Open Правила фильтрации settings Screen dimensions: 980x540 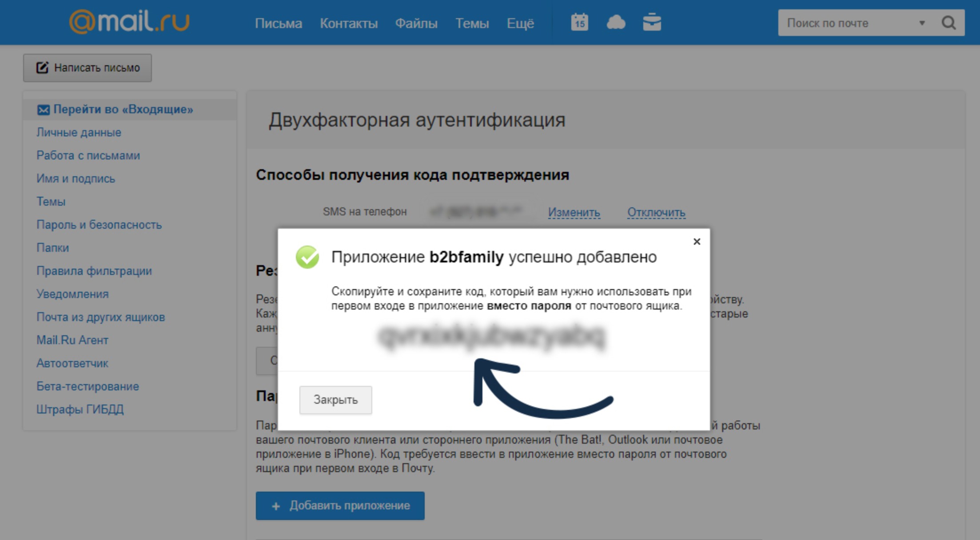(x=94, y=271)
